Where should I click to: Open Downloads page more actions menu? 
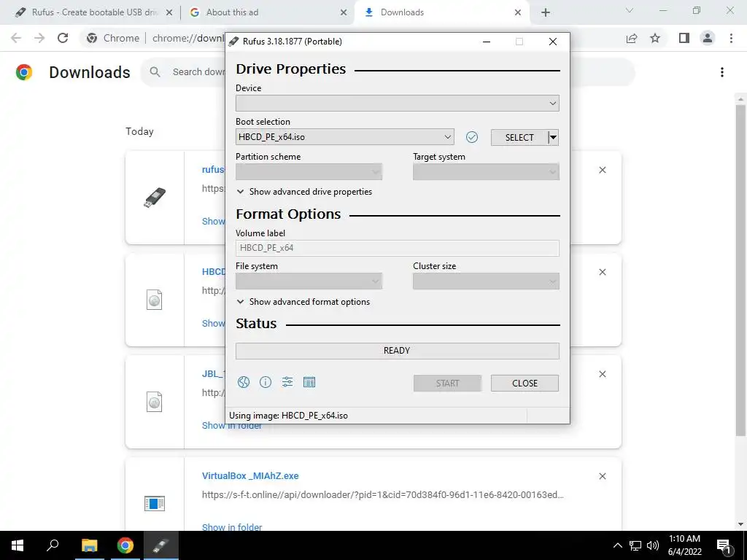point(722,72)
